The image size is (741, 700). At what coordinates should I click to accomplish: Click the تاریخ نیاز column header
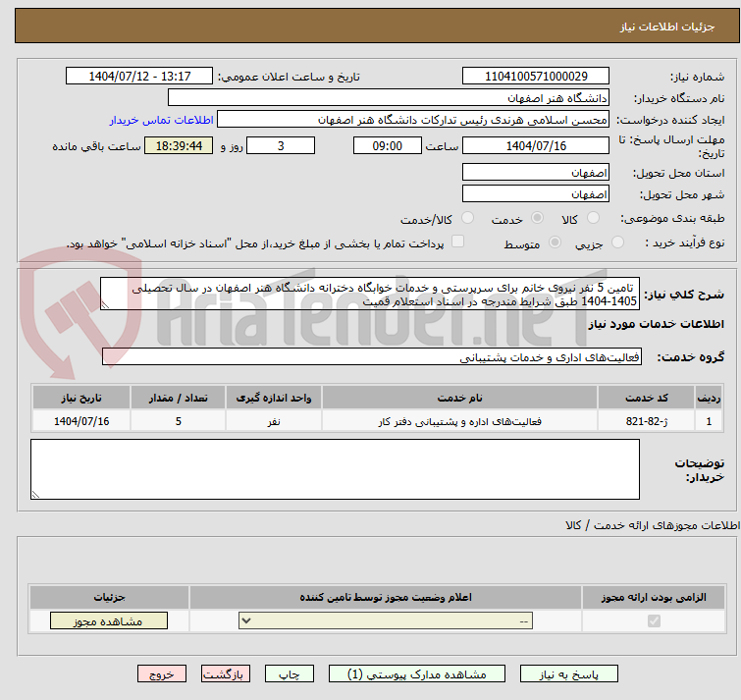tap(81, 398)
